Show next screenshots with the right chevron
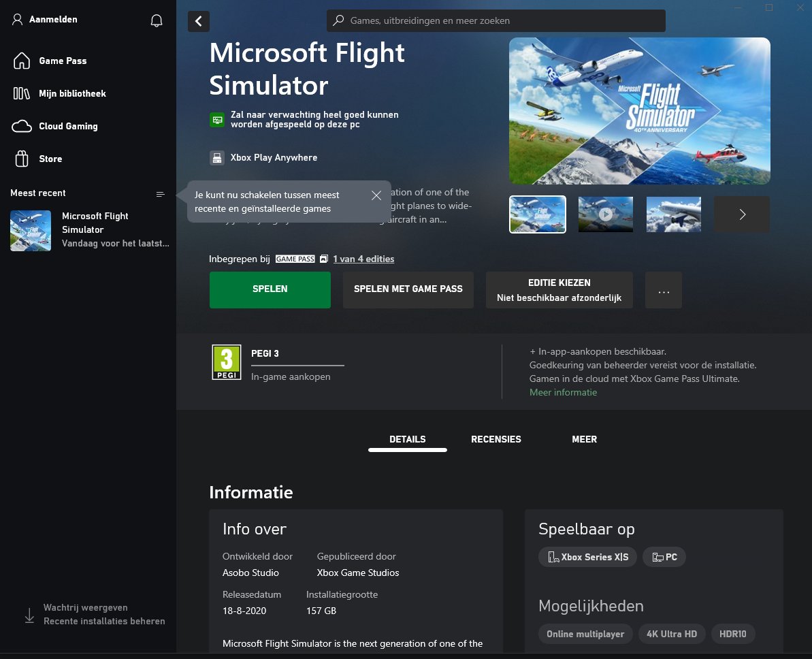The image size is (812, 659). coord(742,214)
